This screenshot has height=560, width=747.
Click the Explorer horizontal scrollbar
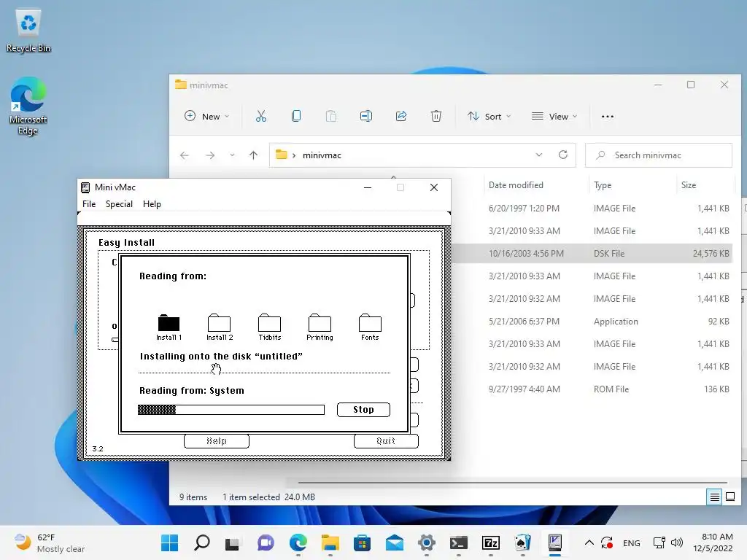[513, 483]
